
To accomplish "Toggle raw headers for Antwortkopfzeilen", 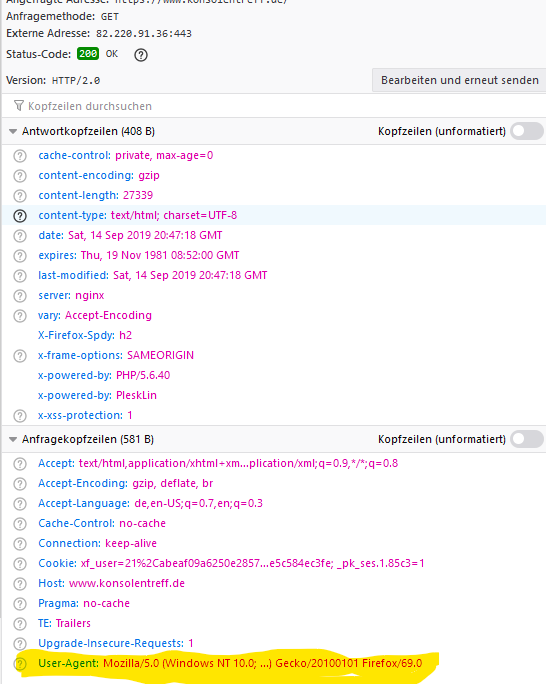I will tap(527, 131).
